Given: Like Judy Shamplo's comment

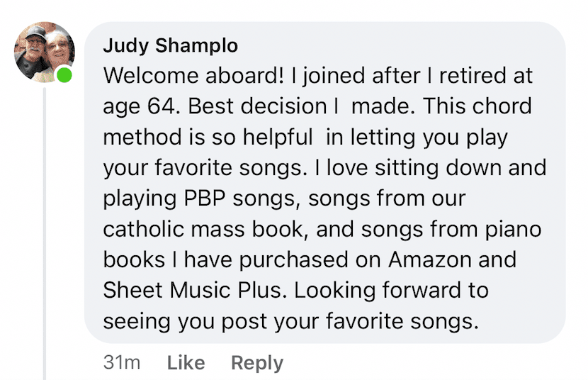Looking at the screenshot, I should (x=186, y=363).
